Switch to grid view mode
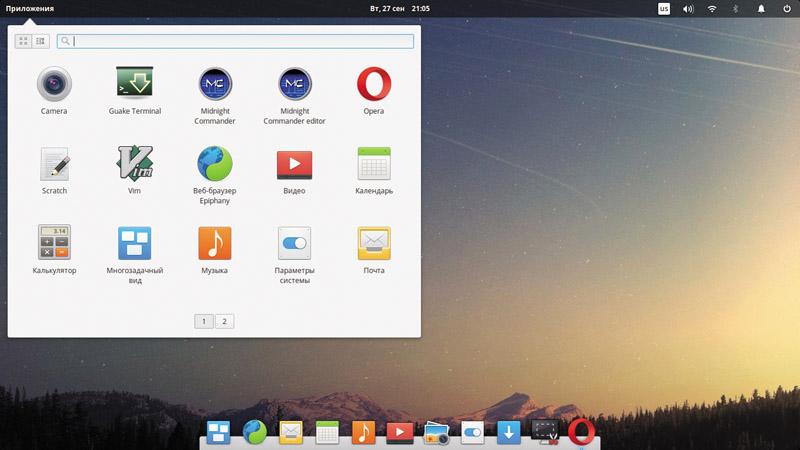 pyautogui.click(x=24, y=41)
